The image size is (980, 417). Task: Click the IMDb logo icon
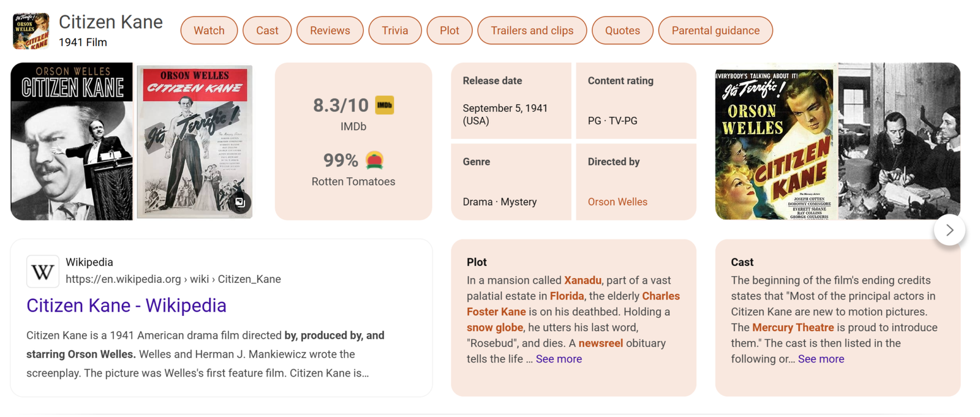[x=384, y=105]
